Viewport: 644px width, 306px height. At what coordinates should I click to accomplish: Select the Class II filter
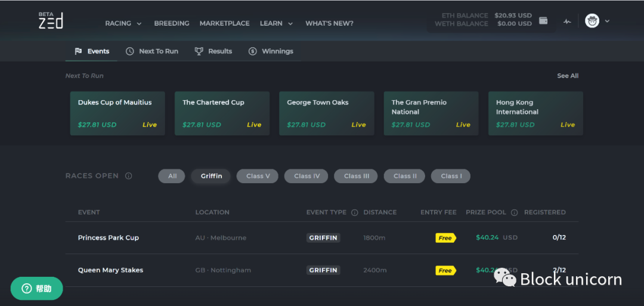coord(404,176)
